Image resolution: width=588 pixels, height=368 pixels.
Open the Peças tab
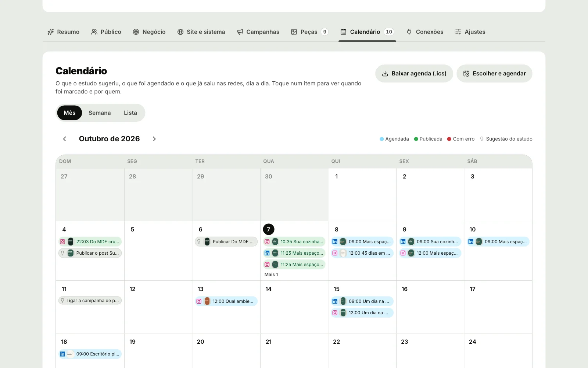click(x=309, y=32)
